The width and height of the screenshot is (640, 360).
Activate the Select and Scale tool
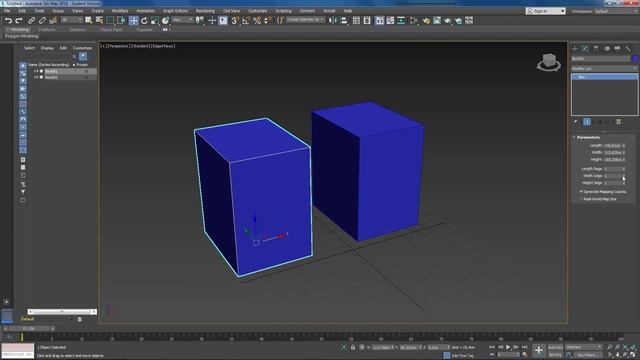155,20
